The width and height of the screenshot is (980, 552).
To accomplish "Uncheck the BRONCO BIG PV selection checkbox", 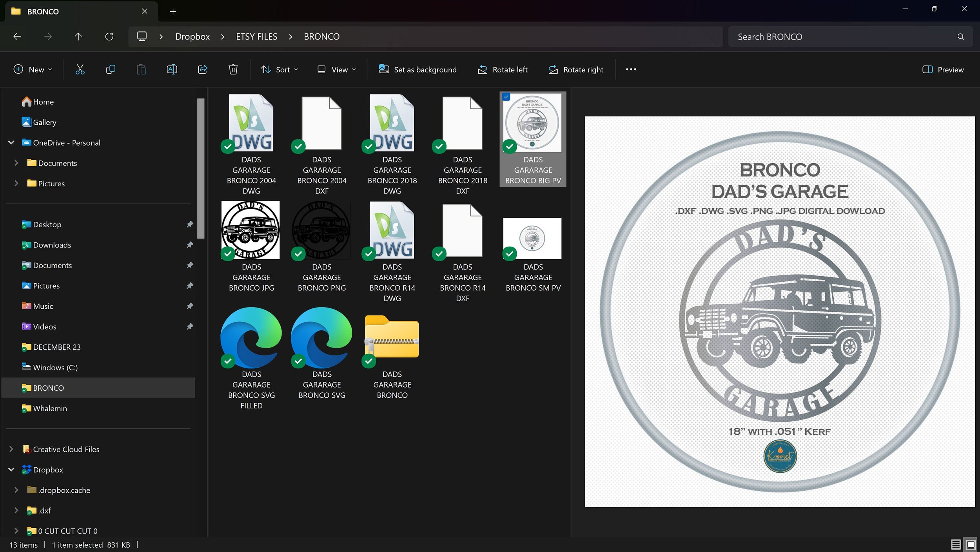I will (x=506, y=97).
